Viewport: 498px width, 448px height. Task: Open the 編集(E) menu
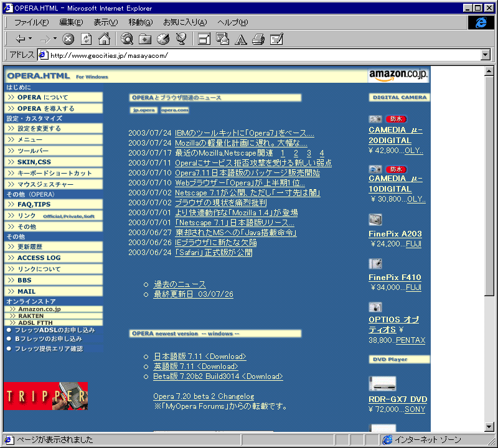71,22
